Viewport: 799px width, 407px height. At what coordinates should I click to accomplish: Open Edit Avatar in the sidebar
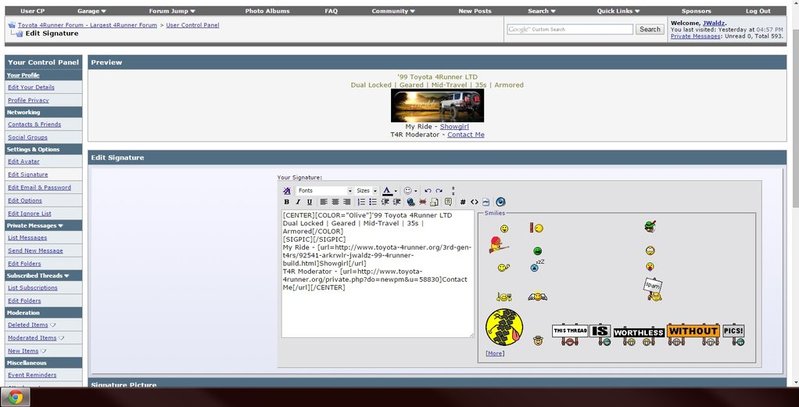coord(23,161)
